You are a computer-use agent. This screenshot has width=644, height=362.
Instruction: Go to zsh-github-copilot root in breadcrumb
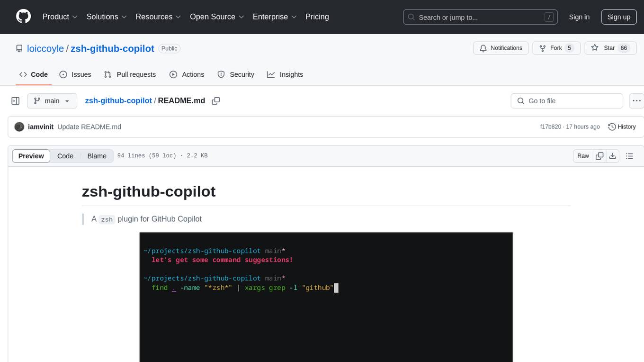(118, 100)
